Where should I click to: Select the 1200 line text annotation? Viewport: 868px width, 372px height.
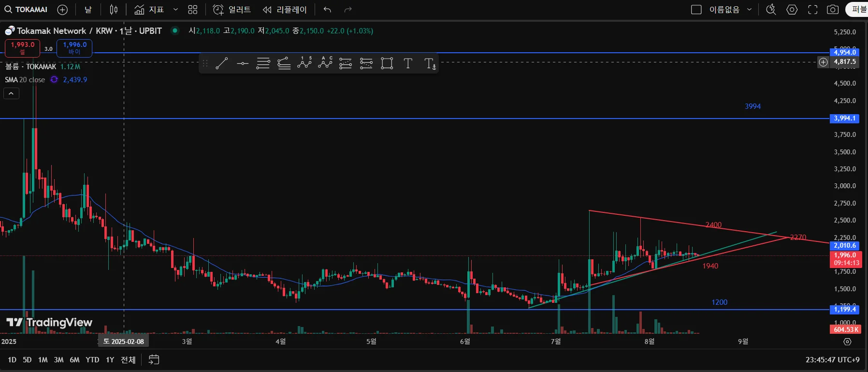(x=719, y=302)
